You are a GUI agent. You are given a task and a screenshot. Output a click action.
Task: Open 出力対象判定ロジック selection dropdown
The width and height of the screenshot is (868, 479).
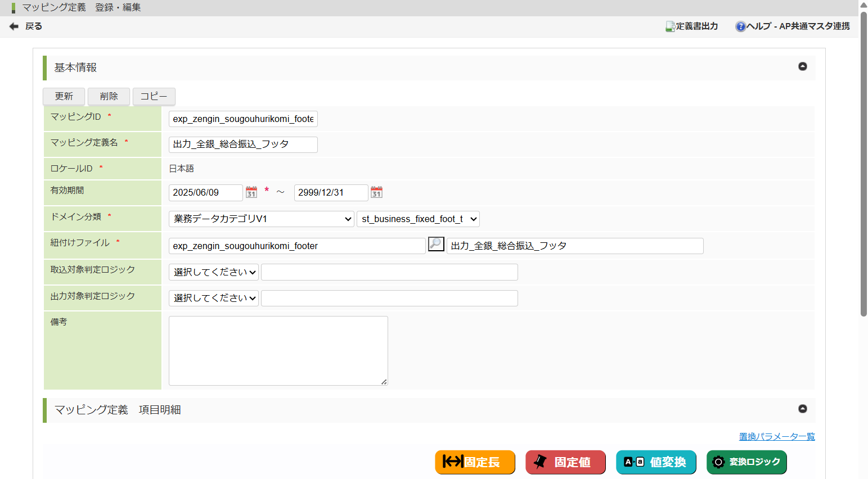[x=214, y=298]
